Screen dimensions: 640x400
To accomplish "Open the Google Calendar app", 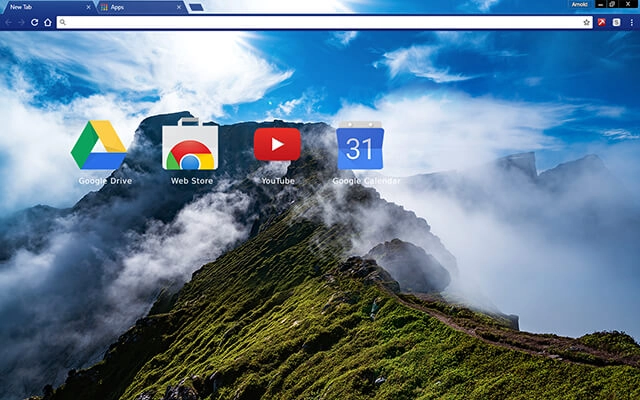I will coord(360,145).
